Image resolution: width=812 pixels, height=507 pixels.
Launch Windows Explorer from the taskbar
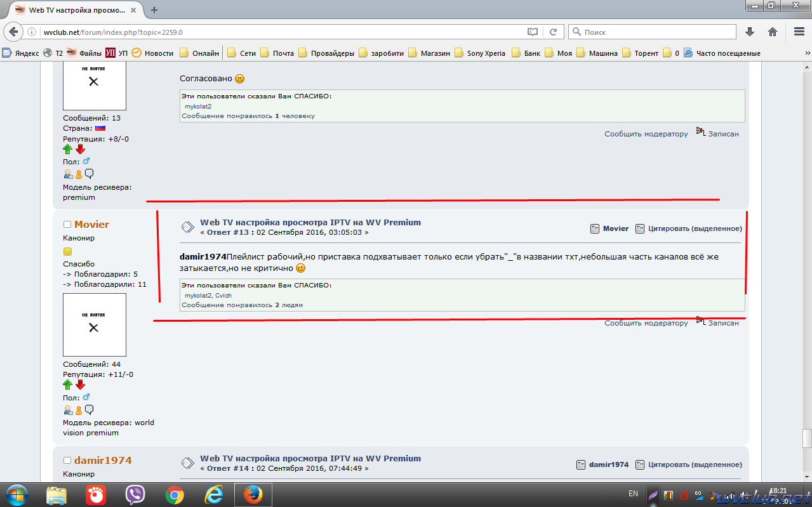[x=57, y=494]
